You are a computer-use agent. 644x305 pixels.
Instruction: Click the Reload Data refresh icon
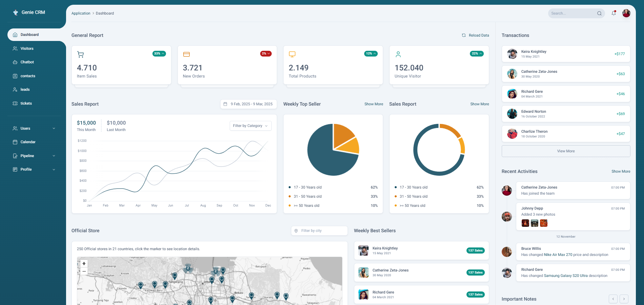463,35
